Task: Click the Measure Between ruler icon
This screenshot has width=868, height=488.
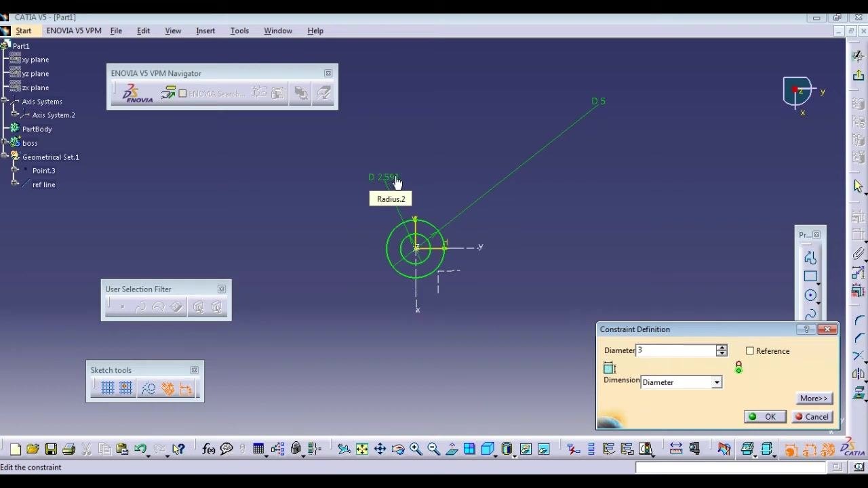Action: point(676,449)
